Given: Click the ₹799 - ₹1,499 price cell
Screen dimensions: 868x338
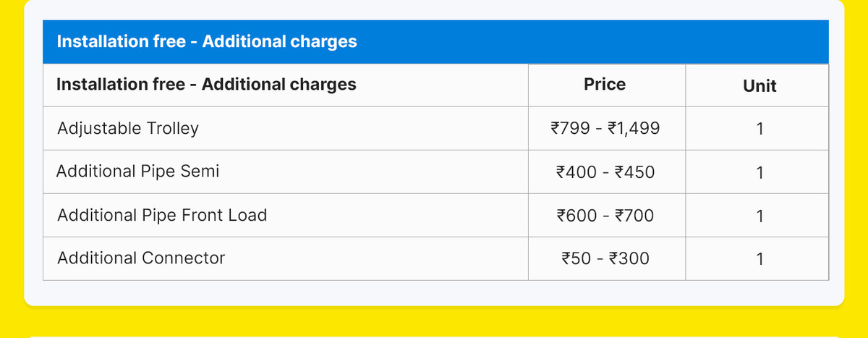Looking at the screenshot, I should click(605, 129).
